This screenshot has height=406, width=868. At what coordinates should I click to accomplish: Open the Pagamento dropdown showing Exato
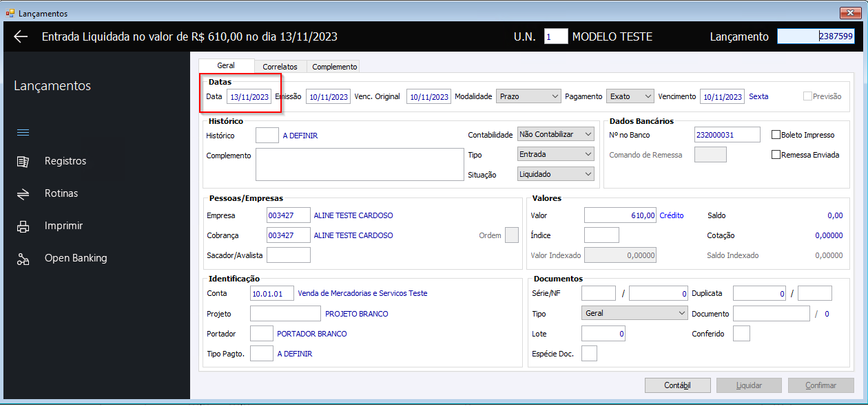coord(630,97)
